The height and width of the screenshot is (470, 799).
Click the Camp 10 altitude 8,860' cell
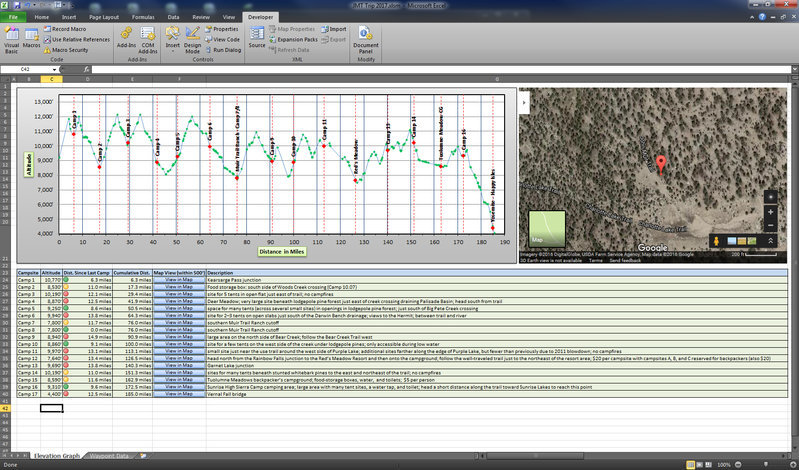(51, 344)
